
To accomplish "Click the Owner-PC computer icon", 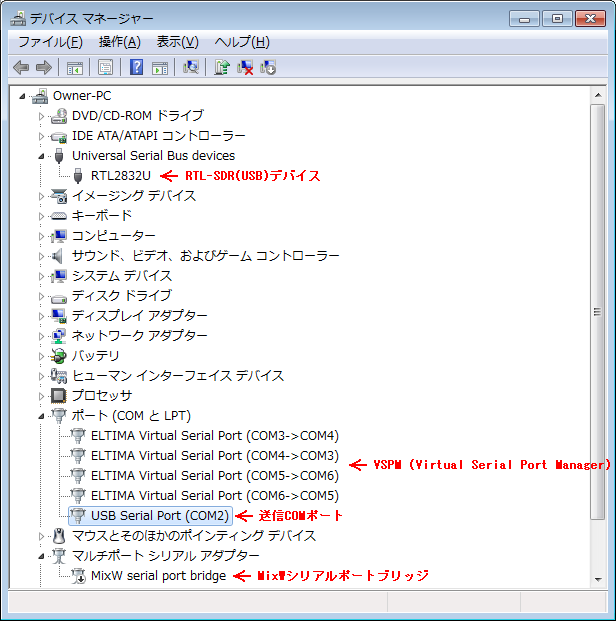I will point(40,96).
